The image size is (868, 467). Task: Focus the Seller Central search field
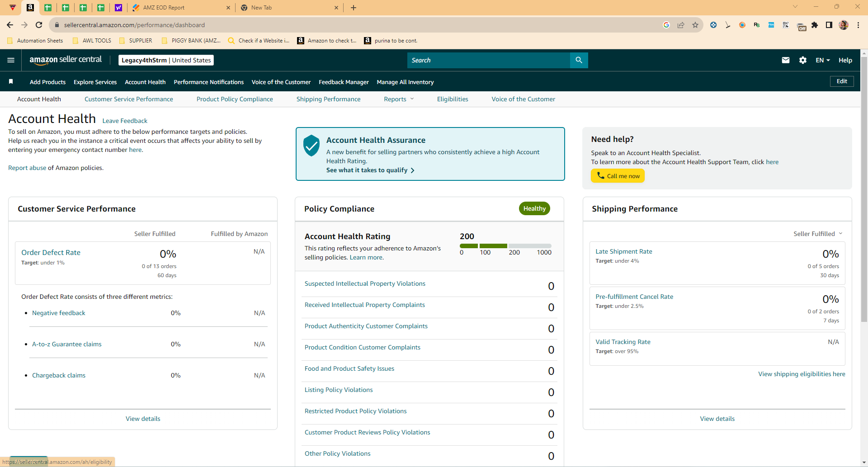pos(489,60)
